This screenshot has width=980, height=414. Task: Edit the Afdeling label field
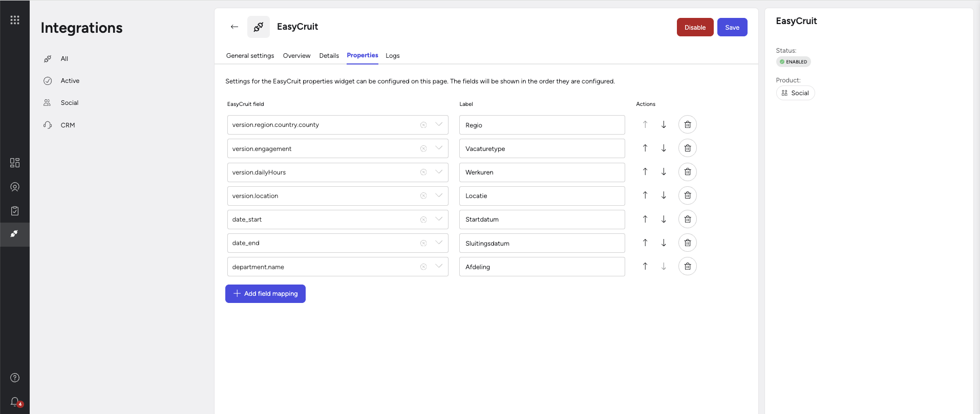[x=542, y=267]
